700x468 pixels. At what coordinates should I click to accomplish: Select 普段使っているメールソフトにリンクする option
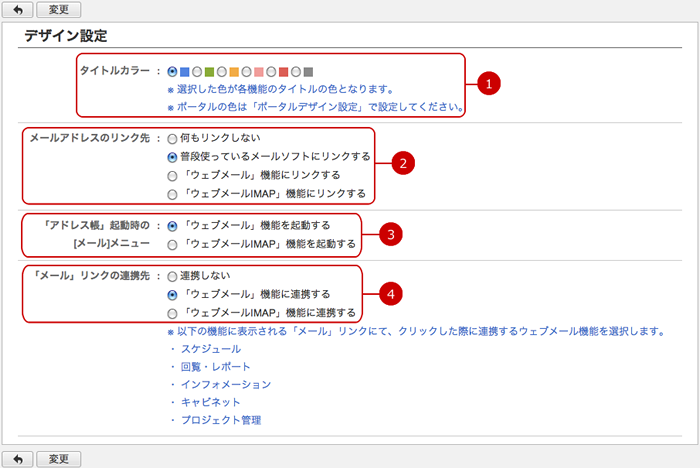172,157
